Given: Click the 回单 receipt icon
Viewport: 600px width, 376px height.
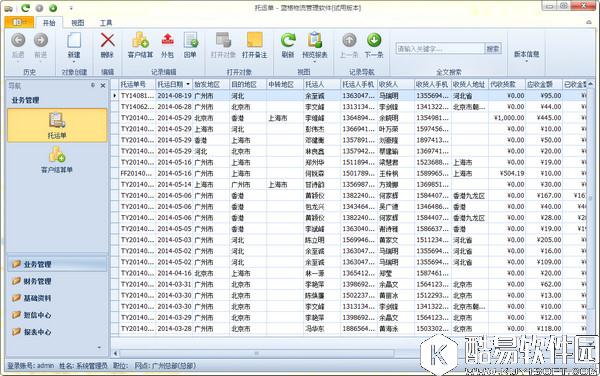Looking at the screenshot, I should [190, 45].
